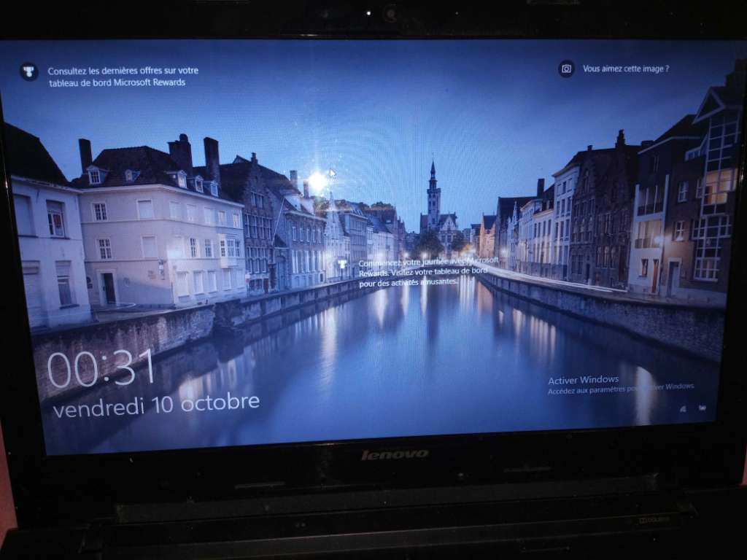Select the "tableau de bord Microsoft Rewards" text line
This screenshot has width=747, height=560.
pos(117,82)
